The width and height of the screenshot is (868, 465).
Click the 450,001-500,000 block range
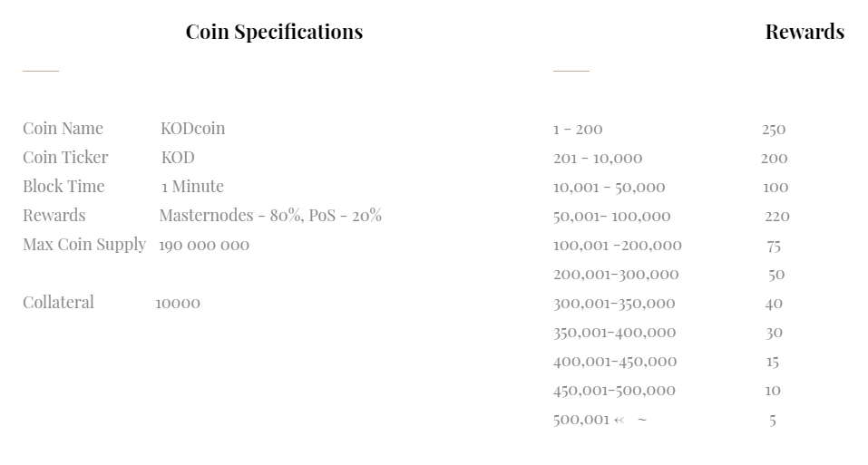click(x=614, y=390)
